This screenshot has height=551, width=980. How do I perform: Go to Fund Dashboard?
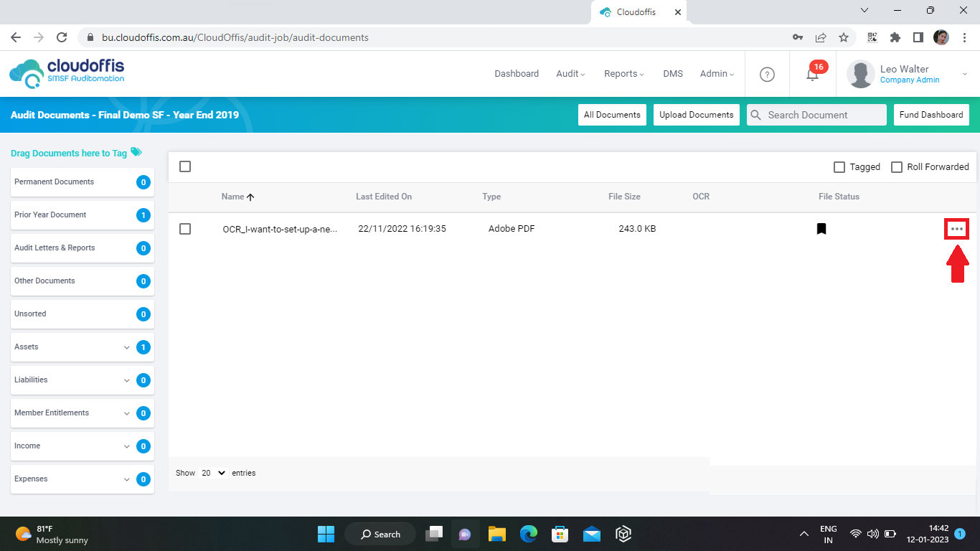click(930, 115)
